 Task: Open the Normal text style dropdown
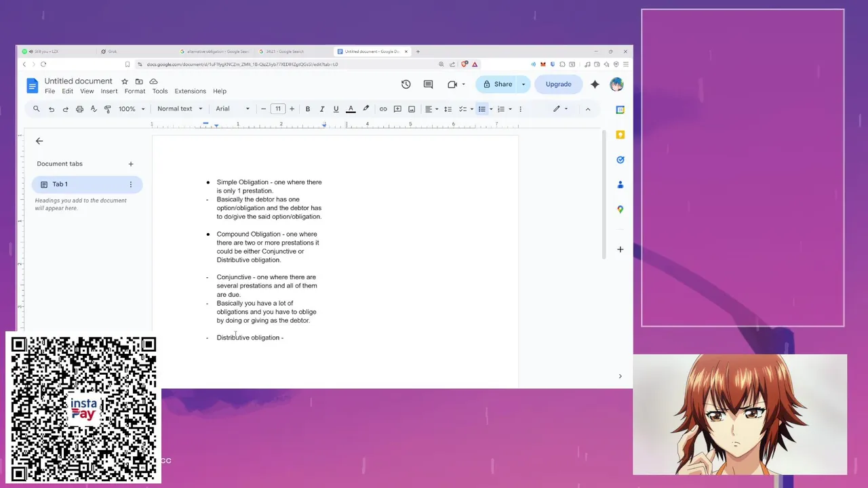pyautogui.click(x=180, y=109)
